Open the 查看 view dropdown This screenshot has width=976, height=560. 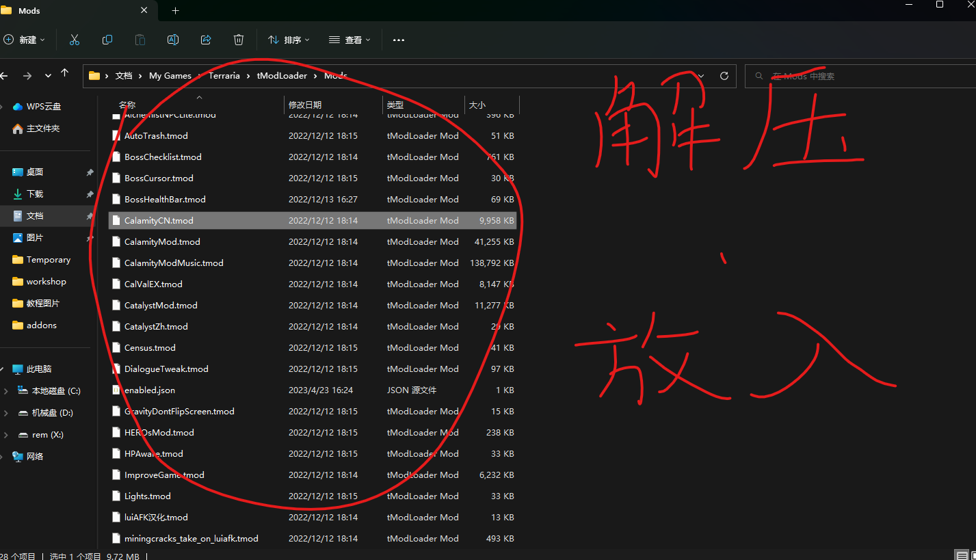pos(350,40)
